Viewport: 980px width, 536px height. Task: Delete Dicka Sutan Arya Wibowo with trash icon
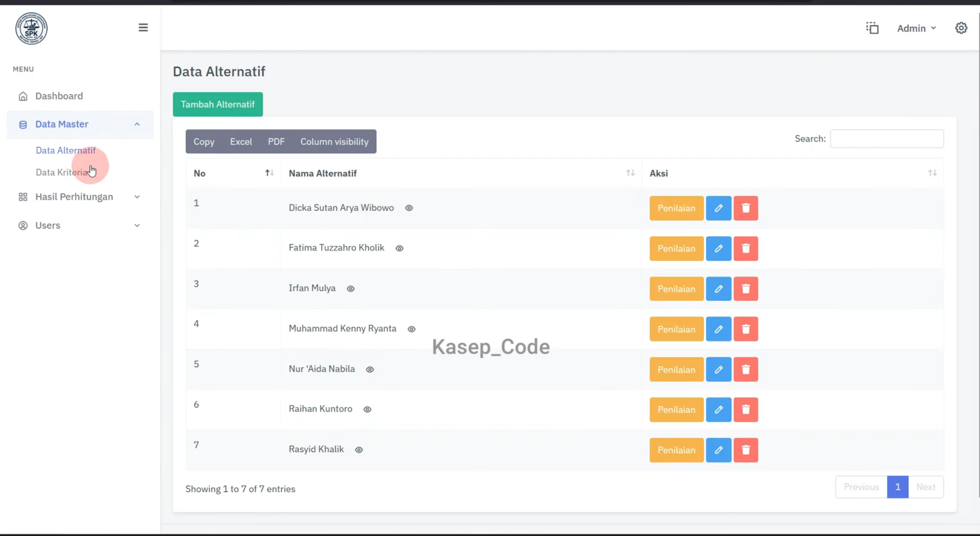pyautogui.click(x=746, y=208)
